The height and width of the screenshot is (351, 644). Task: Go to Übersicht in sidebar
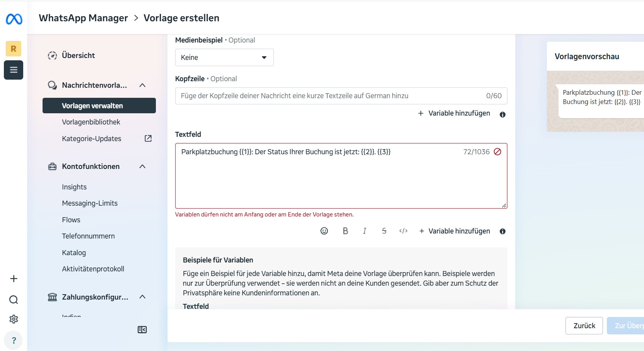tap(78, 55)
